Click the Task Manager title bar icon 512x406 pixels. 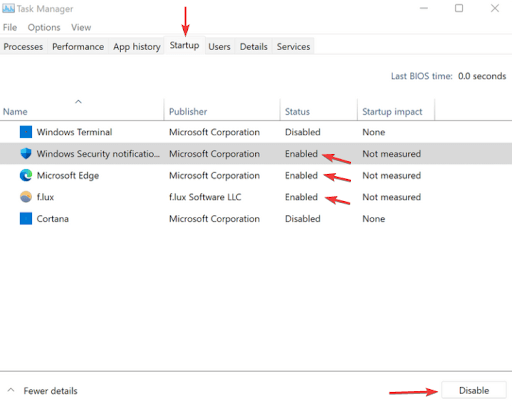coord(8,9)
